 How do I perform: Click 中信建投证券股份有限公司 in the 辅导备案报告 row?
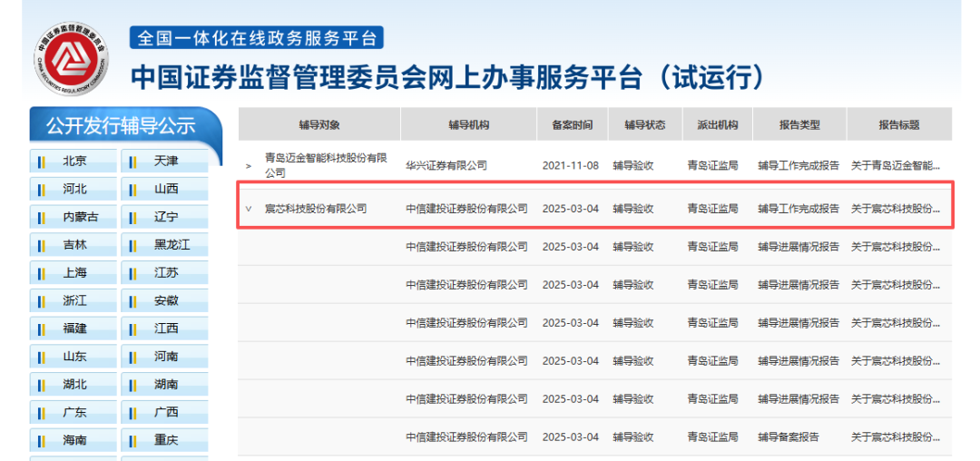tap(467, 436)
